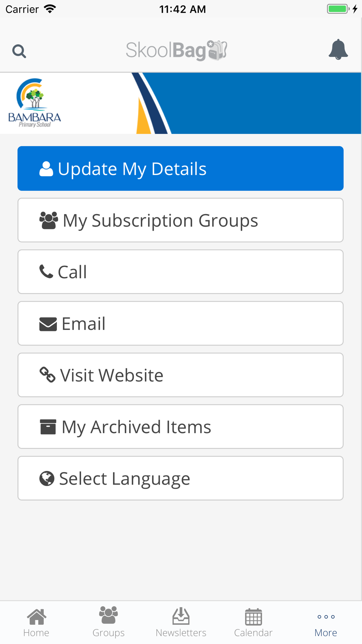Tap the group icon beside My Subscription Groups

click(49, 220)
